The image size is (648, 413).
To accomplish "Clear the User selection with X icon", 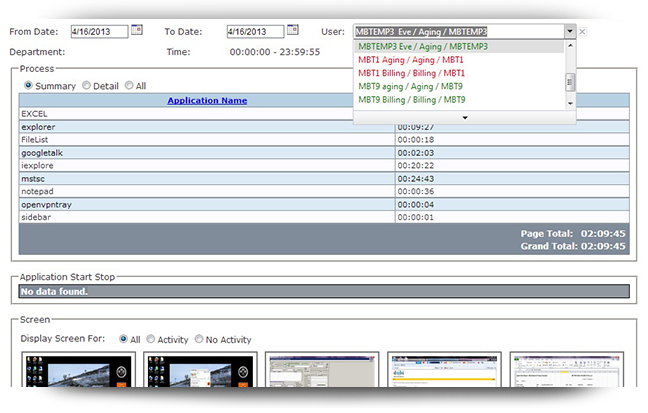I will tap(582, 32).
